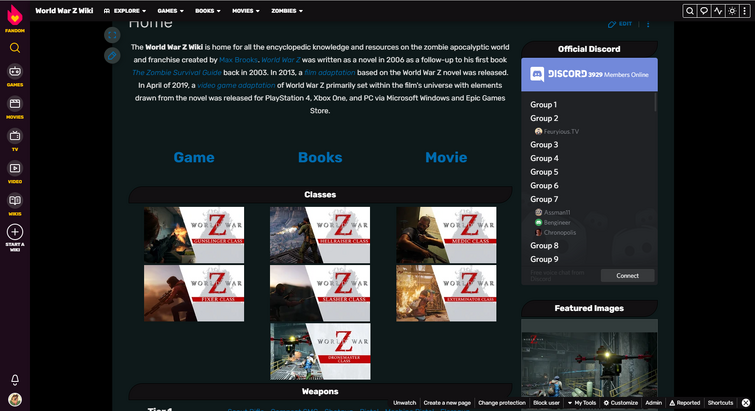Open the video game adaptation link
The image size is (755, 411).
(x=236, y=85)
